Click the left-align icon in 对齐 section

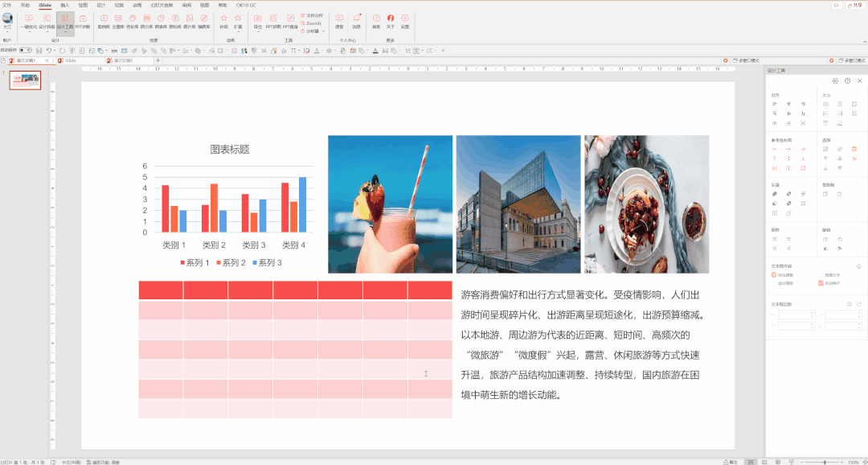(774, 104)
